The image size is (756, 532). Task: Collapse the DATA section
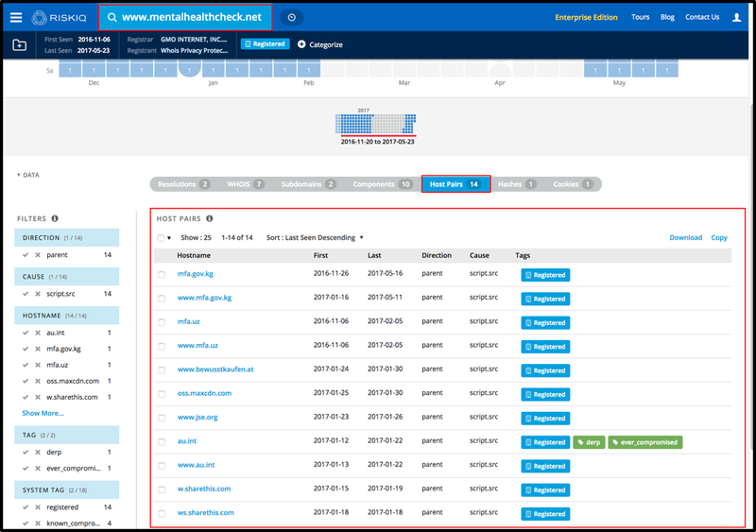(x=28, y=175)
